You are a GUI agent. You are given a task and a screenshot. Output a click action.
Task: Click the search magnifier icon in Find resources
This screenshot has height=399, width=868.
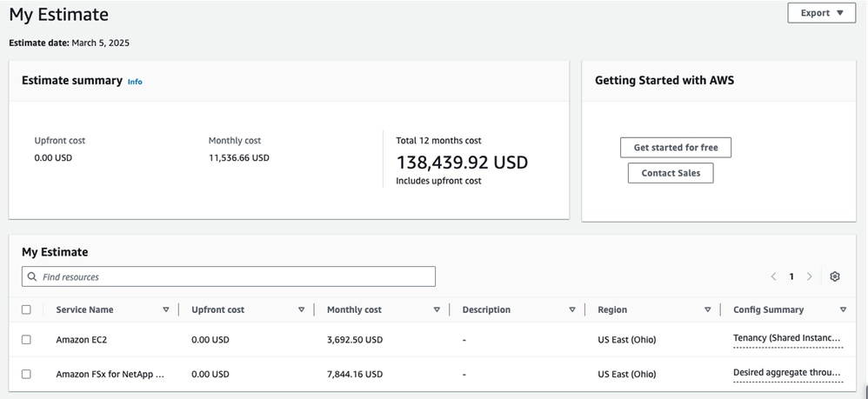(x=33, y=276)
